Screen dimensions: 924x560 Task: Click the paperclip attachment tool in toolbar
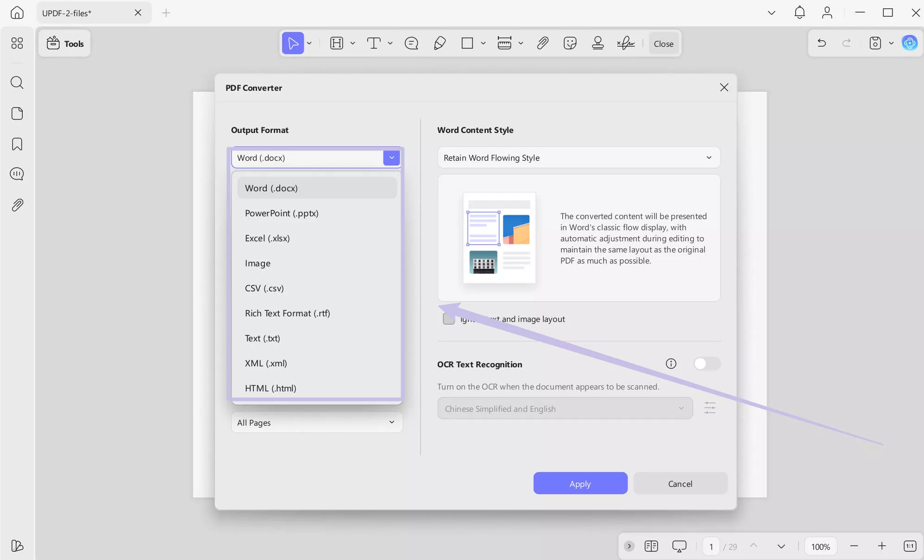pos(542,43)
